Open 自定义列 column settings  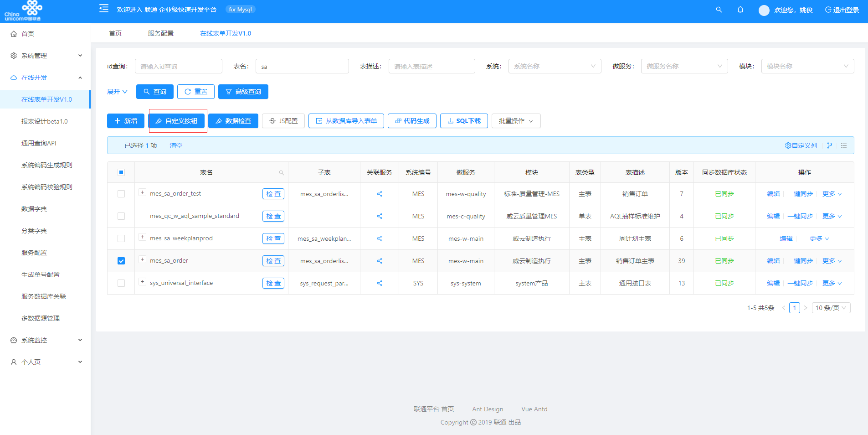[801, 145]
